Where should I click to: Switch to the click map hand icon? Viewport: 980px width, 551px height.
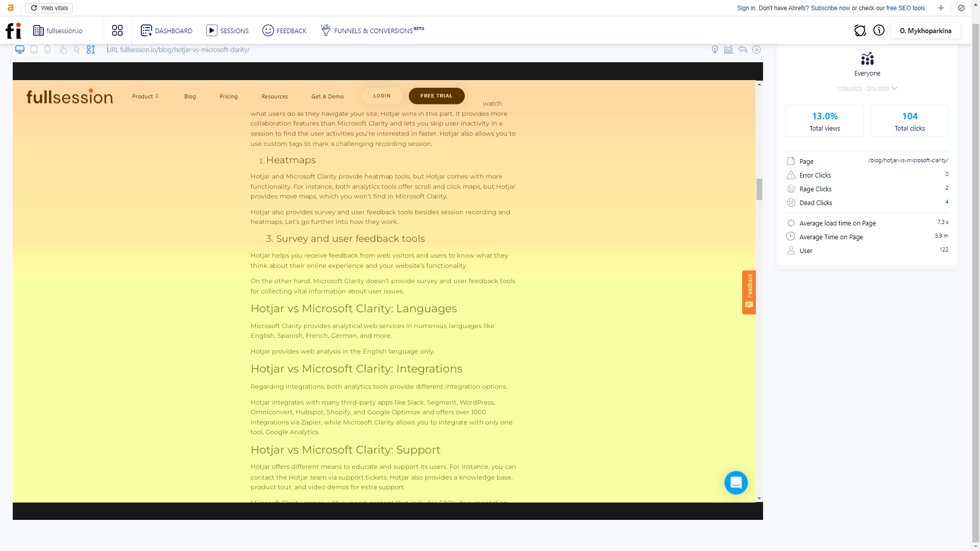tap(63, 49)
